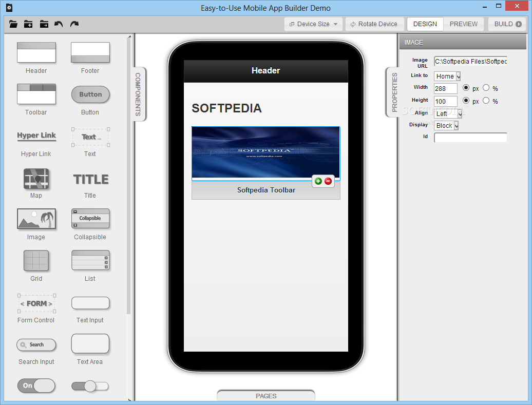Select the Softpedia image in device
Screen dimensions: 532x405
click(265, 152)
